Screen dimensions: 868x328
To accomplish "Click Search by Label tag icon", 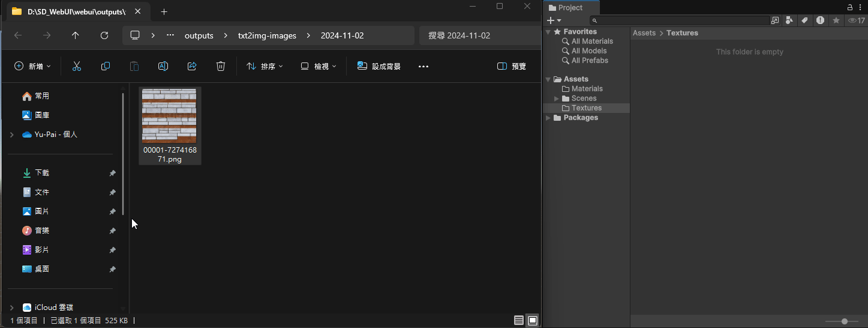I will tap(804, 20).
